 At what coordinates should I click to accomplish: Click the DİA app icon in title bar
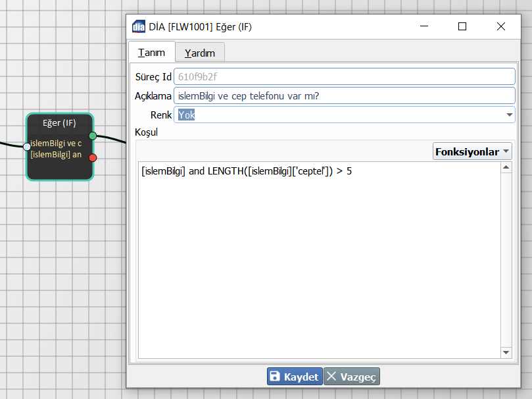[139, 26]
